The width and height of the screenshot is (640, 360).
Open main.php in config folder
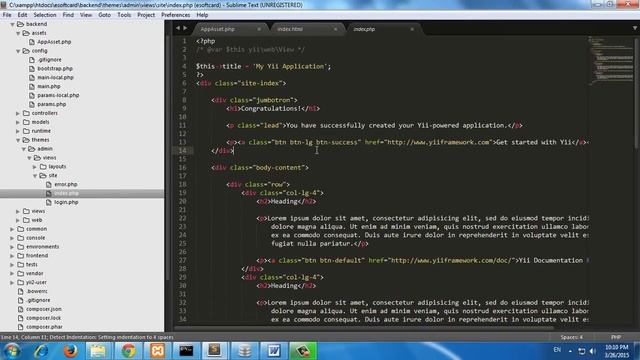(49, 87)
